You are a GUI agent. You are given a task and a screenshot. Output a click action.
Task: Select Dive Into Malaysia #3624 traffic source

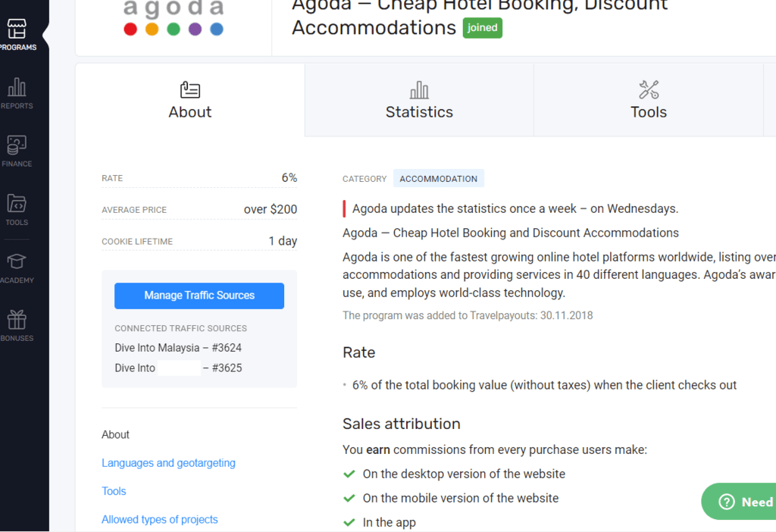coord(178,348)
